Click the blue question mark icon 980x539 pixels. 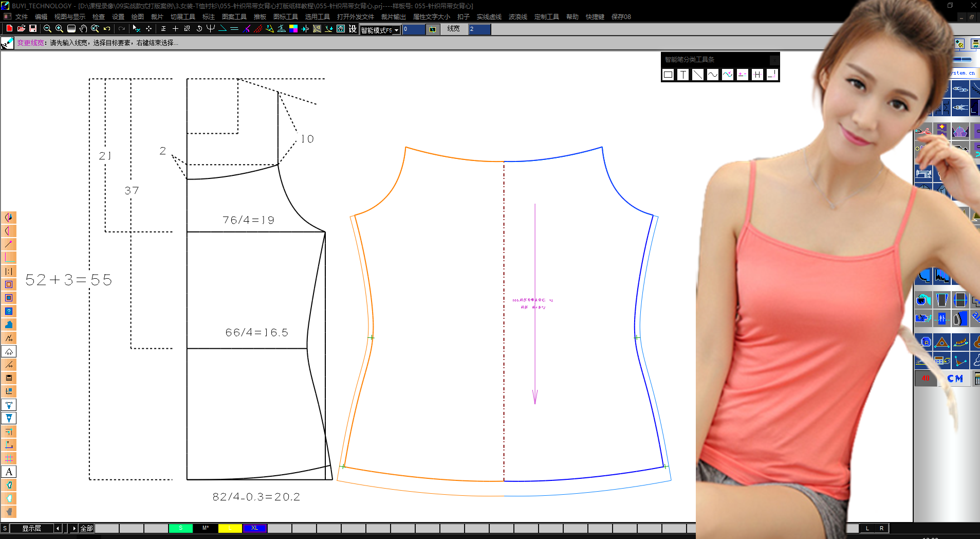9,311
